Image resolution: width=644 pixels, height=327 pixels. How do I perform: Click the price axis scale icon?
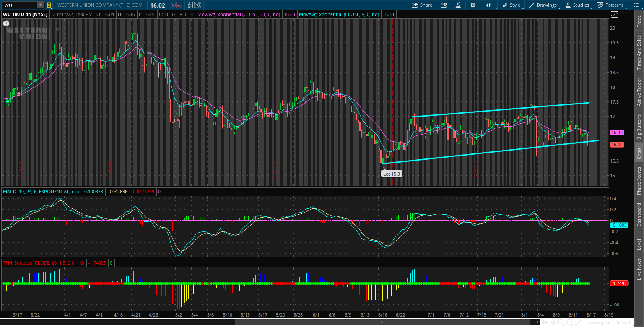click(614, 14)
